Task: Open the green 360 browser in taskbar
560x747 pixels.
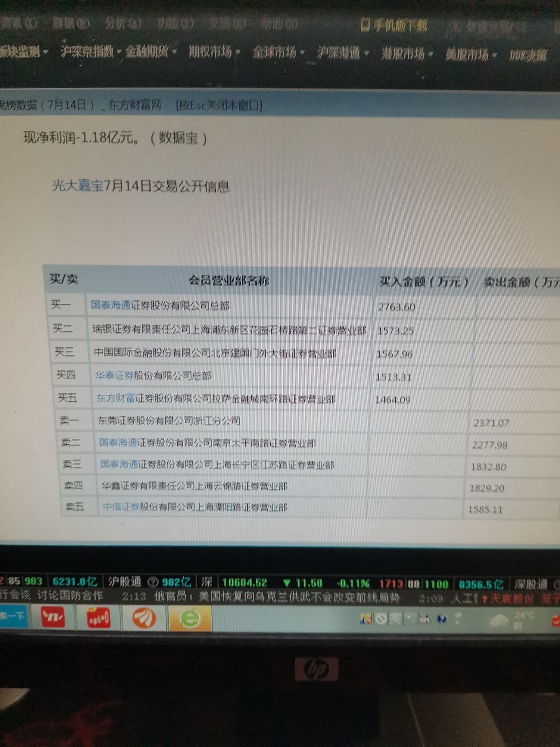Action: (x=190, y=619)
